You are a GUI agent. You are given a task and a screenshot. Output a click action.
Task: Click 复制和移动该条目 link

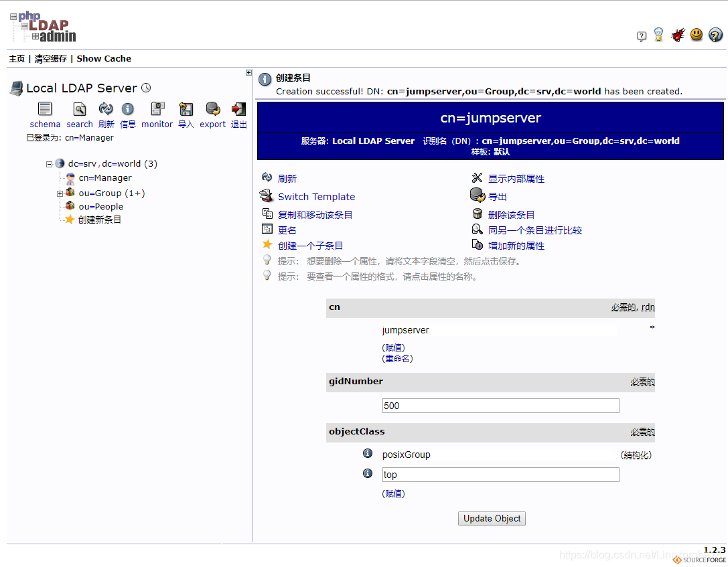[x=315, y=215]
